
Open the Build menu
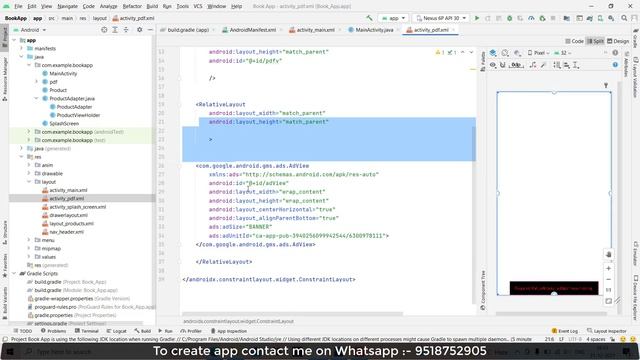tap(152, 6)
